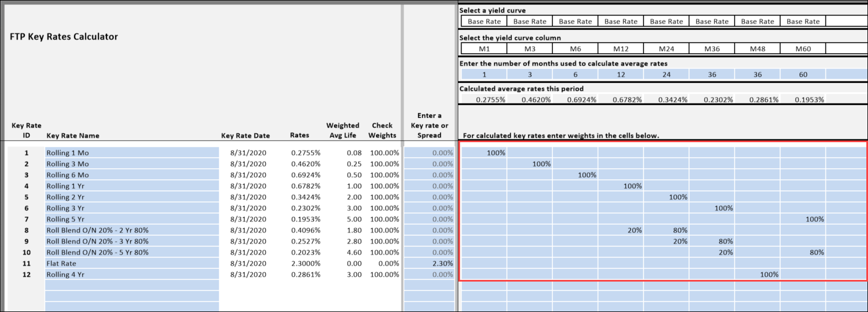
Task: Select the Rolling 1 Yr key rate name
Action: pyautogui.click(x=132, y=186)
